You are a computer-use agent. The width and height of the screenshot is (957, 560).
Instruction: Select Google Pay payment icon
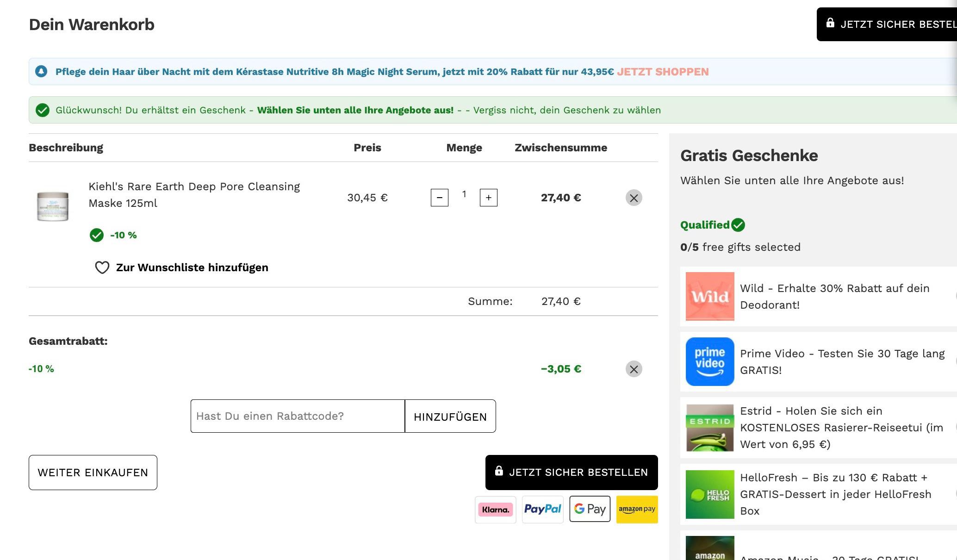click(590, 509)
